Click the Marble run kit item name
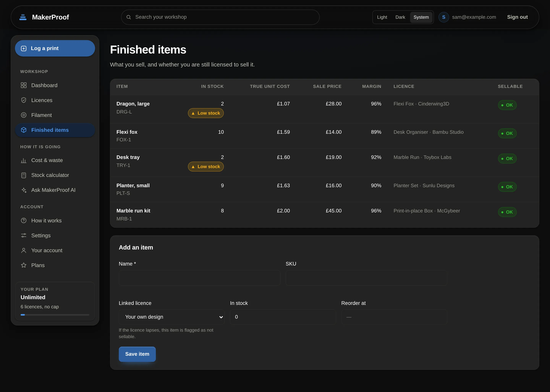Viewport: 550px width, 392px height. point(133,211)
